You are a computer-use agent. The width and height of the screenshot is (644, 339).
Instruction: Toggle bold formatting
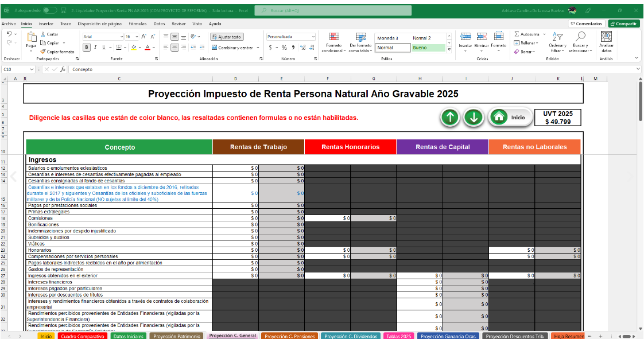pyautogui.click(x=87, y=48)
